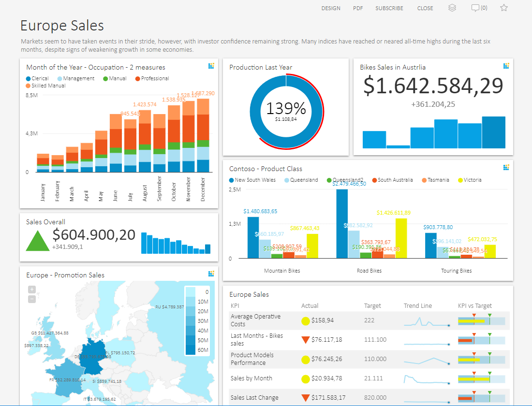Toggle Victoria legend item
This screenshot has width=532, height=406.
[470, 180]
